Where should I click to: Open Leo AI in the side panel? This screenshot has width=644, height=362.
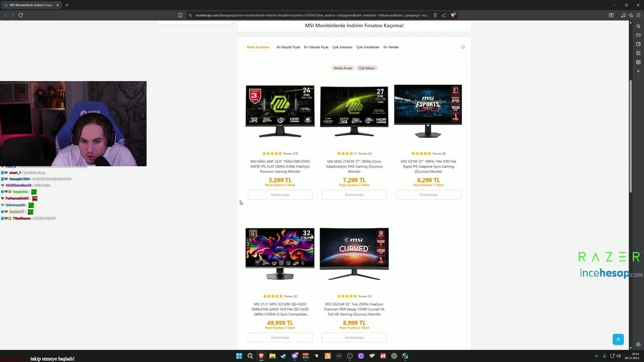[x=638, y=26]
